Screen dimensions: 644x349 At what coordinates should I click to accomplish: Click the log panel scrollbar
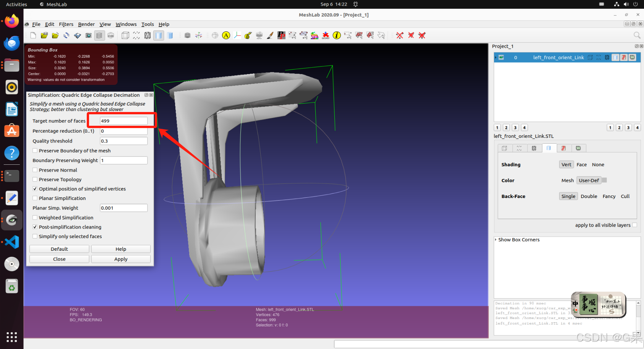638,317
